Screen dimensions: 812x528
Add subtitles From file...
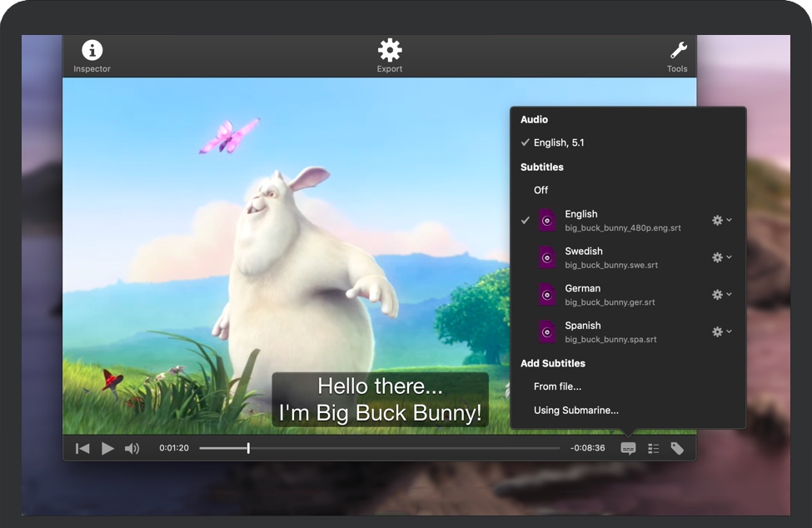tap(557, 386)
